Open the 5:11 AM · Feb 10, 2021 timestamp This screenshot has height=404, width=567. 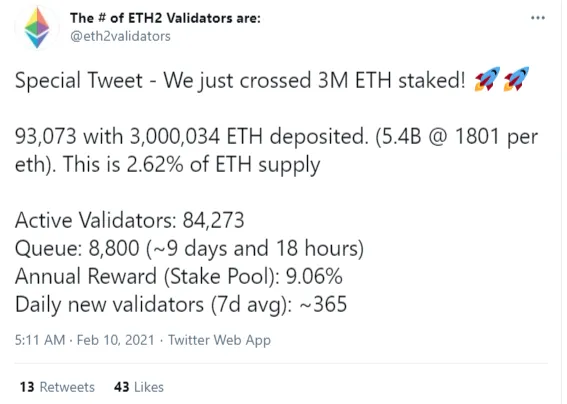[85, 340]
